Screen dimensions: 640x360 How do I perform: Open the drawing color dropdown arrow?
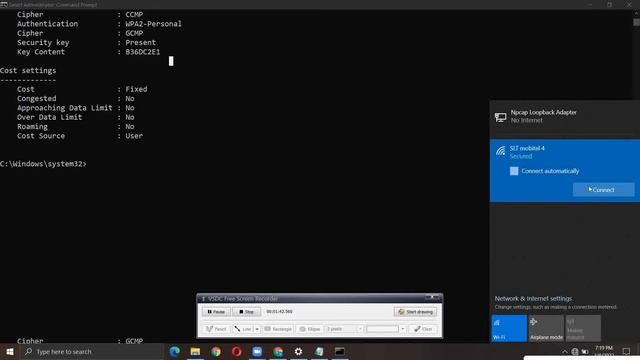(x=402, y=329)
